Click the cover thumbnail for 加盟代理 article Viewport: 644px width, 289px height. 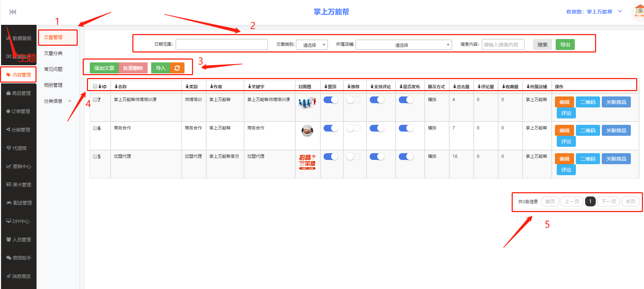point(307,162)
